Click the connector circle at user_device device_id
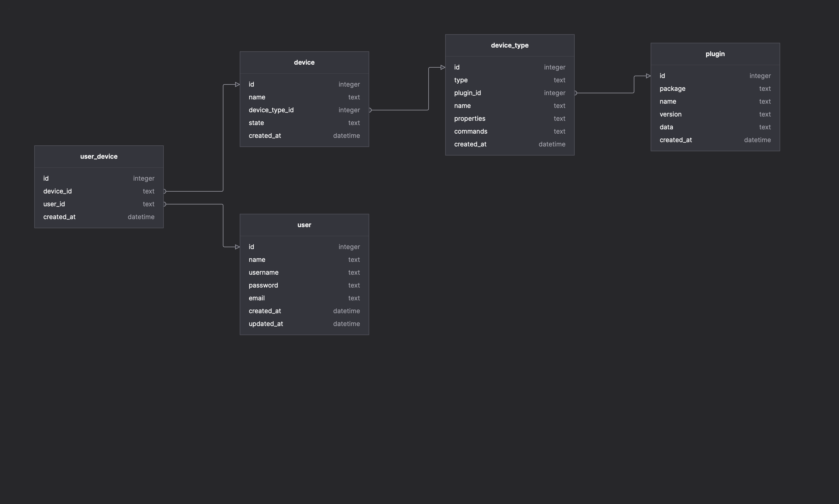839x504 pixels. (165, 191)
